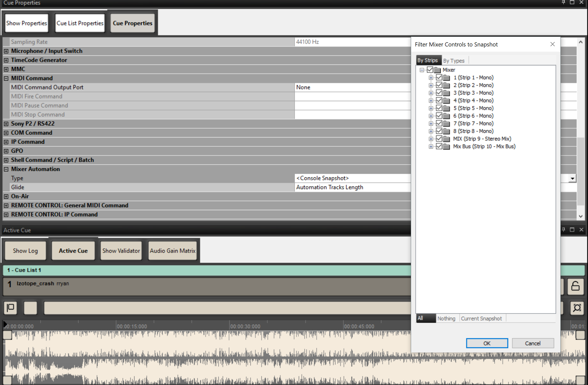Select the Nothing filter tab

coord(446,318)
